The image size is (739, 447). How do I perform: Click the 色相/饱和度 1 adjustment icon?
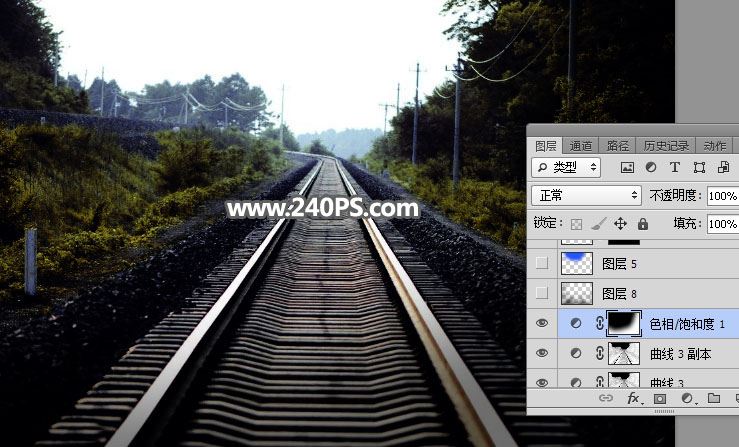click(575, 323)
